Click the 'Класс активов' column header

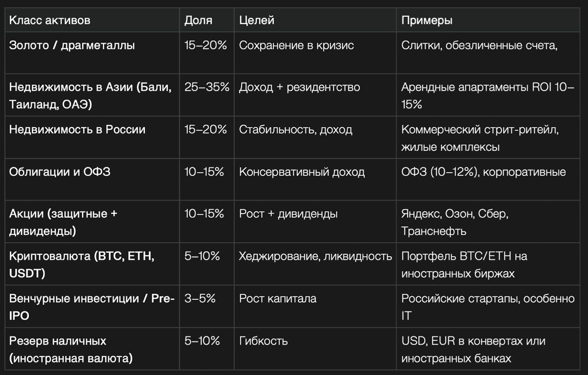50,20
